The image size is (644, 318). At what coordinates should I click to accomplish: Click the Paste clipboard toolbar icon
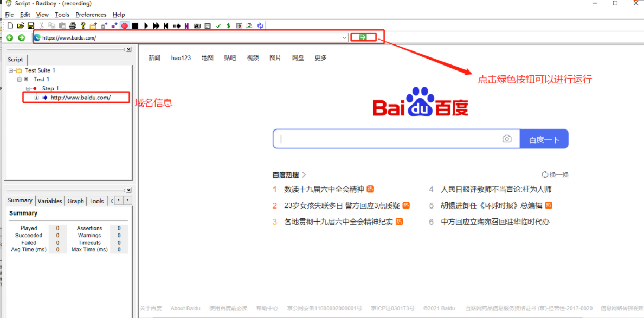coord(62,26)
